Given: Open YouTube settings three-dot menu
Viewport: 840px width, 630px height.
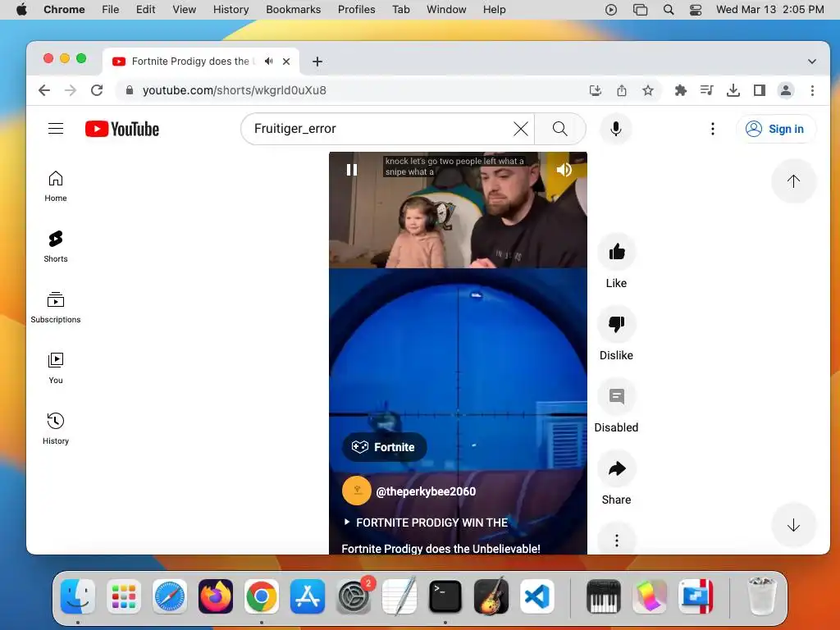Looking at the screenshot, I should (713, 129).
